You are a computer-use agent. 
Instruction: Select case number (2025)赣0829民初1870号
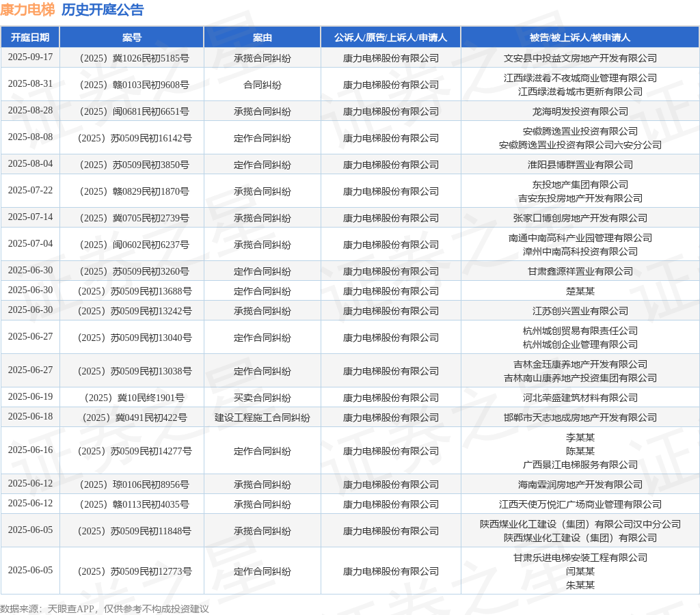click(135, 191)
